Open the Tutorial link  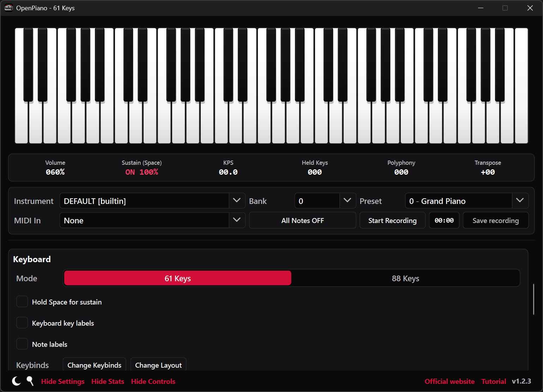(494, 381)
